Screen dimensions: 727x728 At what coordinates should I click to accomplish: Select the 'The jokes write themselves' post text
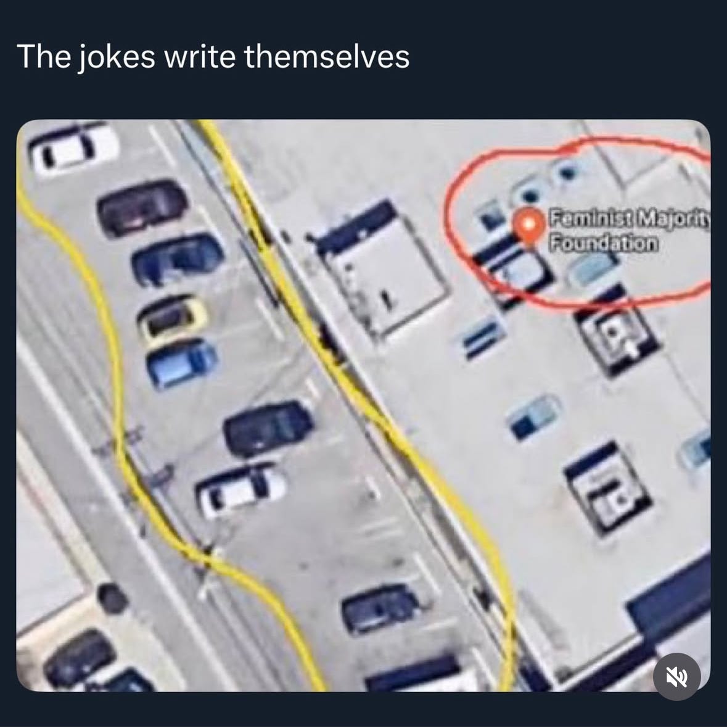click(x=213, y=57)
